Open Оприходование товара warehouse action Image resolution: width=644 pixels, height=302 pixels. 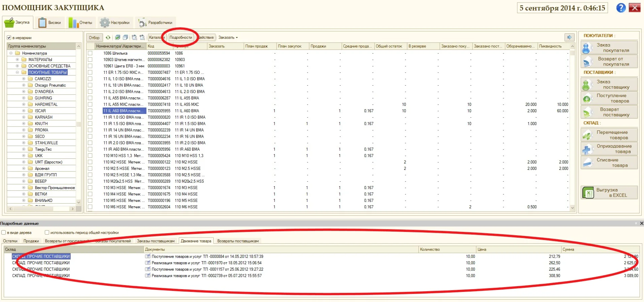coord(609,149)
